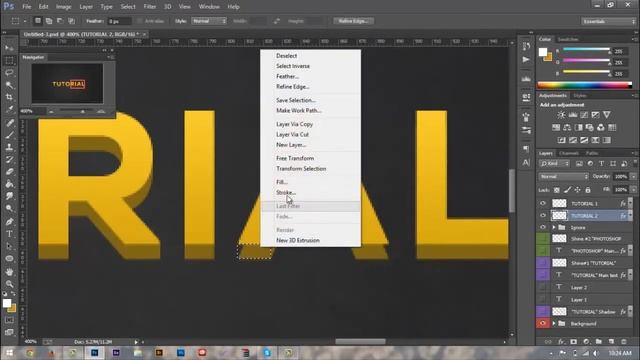Hide the Ignore group

pos(543,227)
